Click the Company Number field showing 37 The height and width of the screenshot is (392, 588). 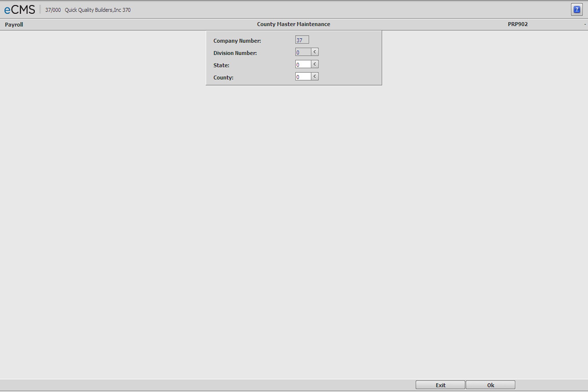[302, 40]
